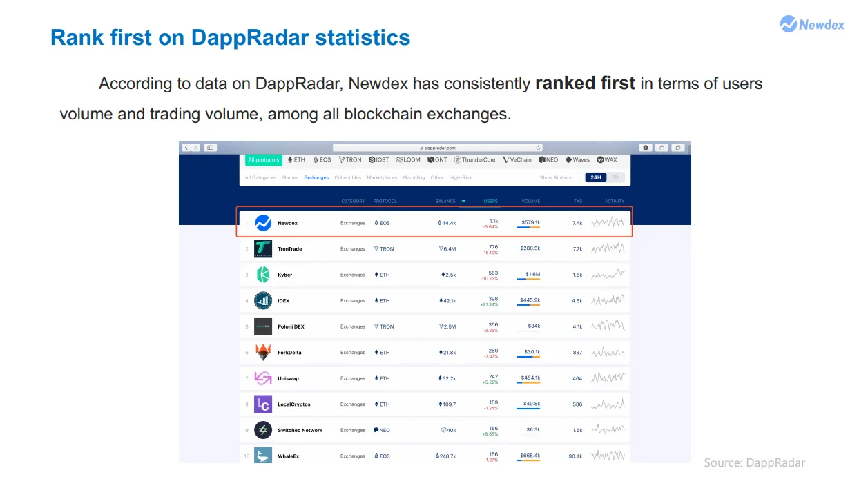
Task: Open the Safari tab overview button
Action: coord(679,148)
